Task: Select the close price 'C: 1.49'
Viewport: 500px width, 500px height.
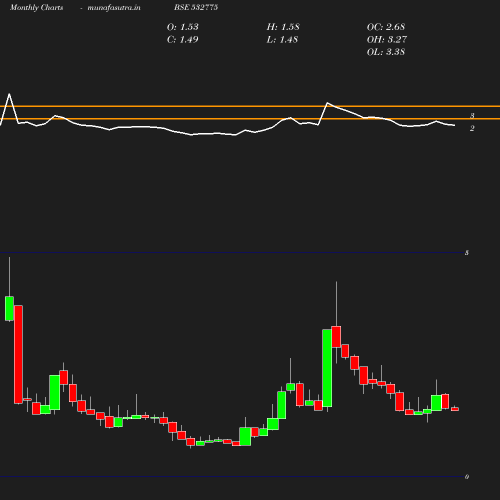Action: [x=183, y=40]
